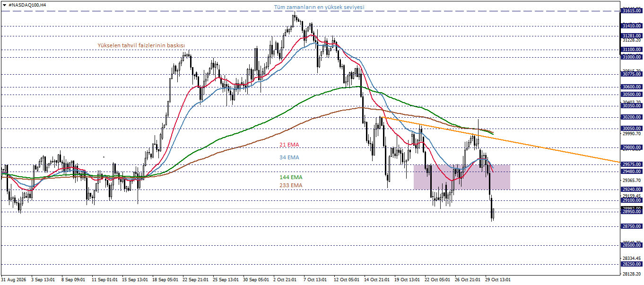This screenshot has height=285, width=644.
Task: Click the 28128.20 price axis value
Action: (632, 274)
